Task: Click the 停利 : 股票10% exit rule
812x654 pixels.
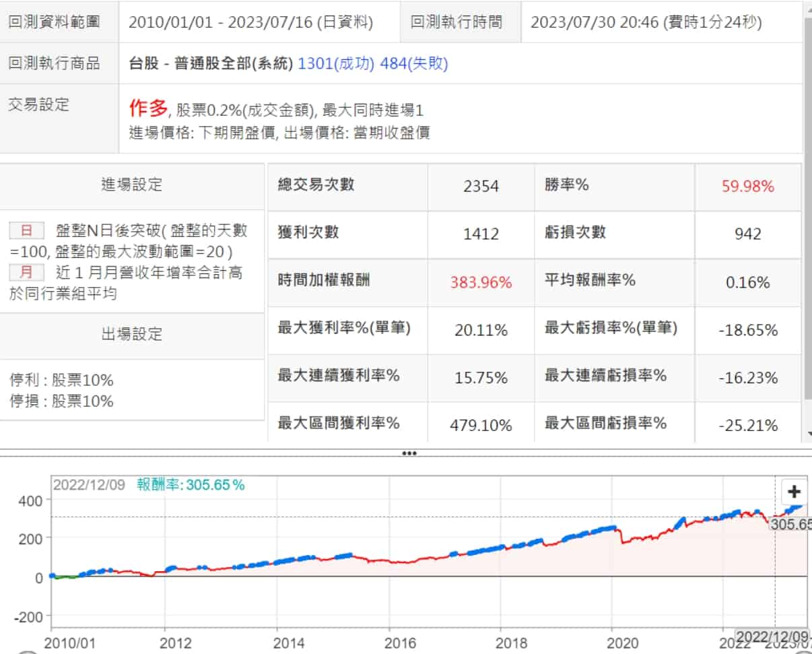Action: click(62, 380)
